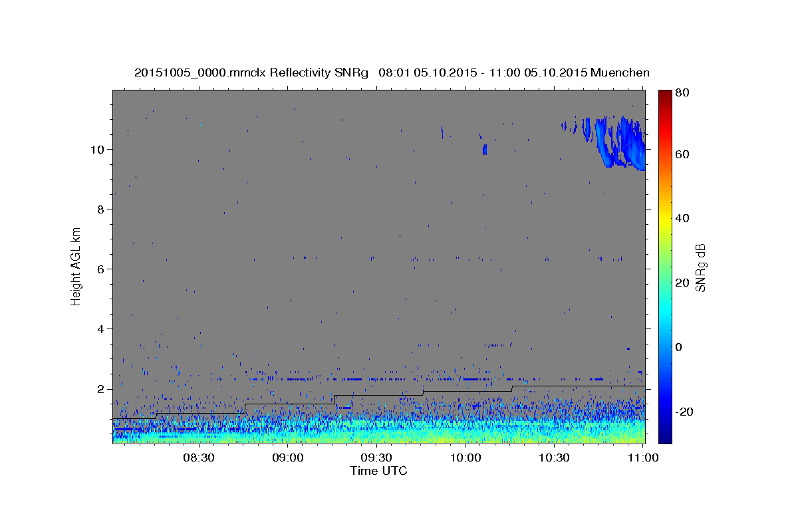Click the 11:00 time tick label
798x532 pixels.
click(x=643, y=458)
